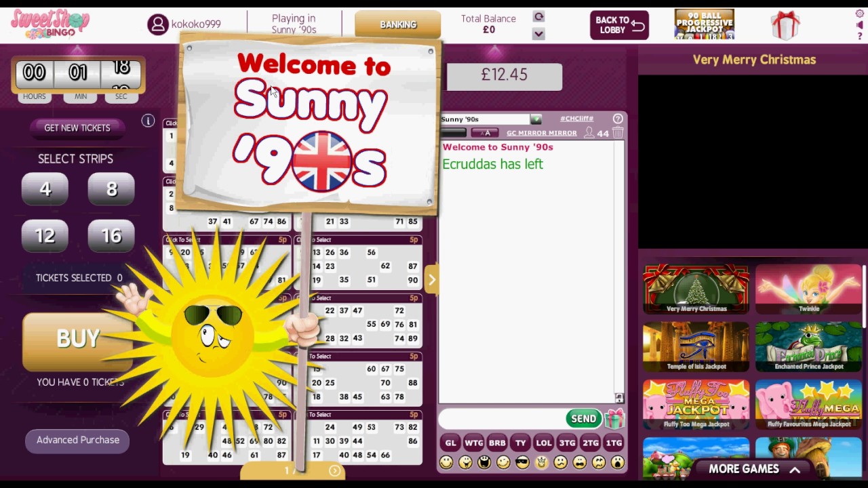Expand the More Games panel

coord(754,469)
